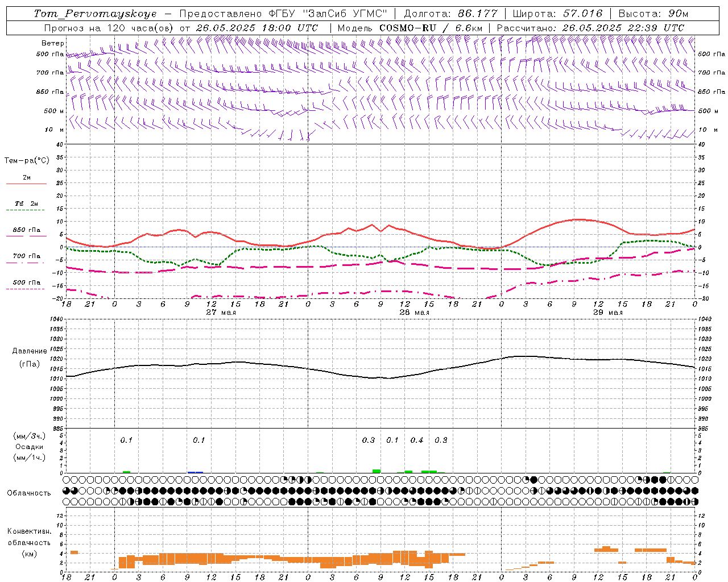
Task: Click the Конвективн. облачность label
Action: tap(29, 537)
